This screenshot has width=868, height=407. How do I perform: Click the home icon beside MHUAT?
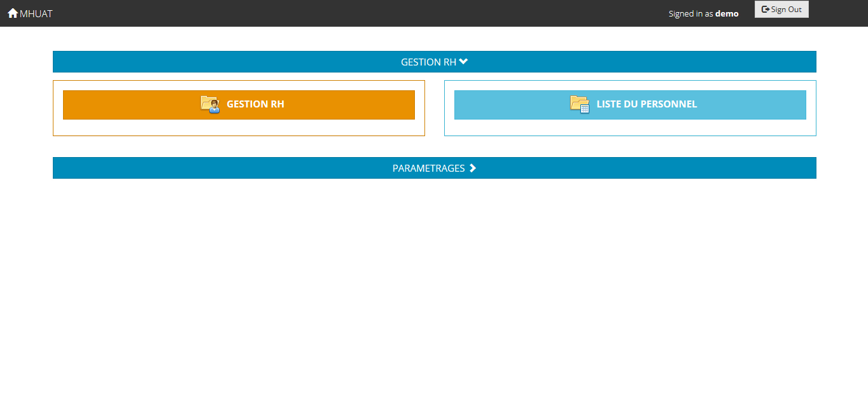click(13, 13)
